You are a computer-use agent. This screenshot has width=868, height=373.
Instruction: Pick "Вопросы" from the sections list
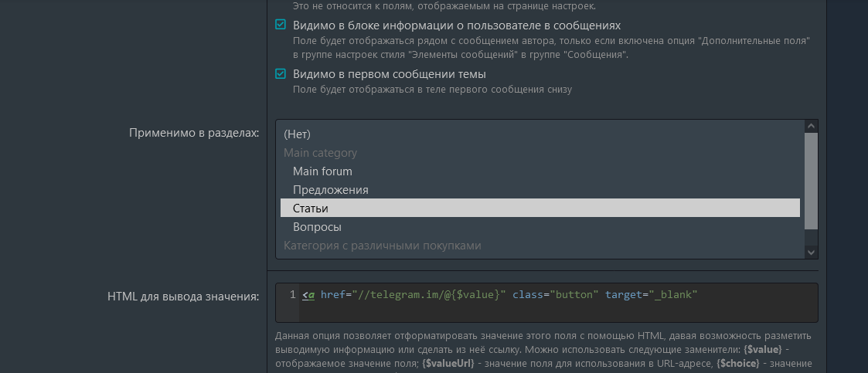(x=317, y=227)
